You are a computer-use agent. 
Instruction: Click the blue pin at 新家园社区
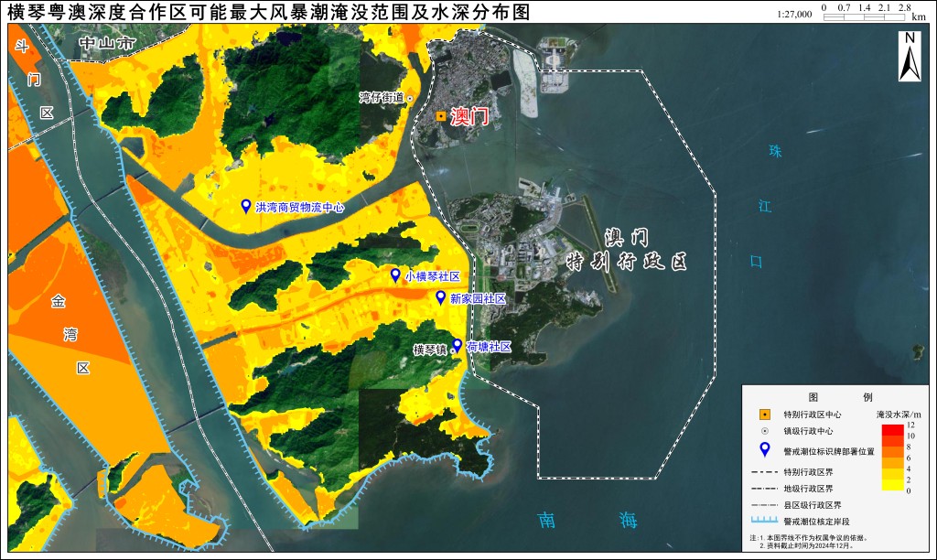[x=440, y=297]
